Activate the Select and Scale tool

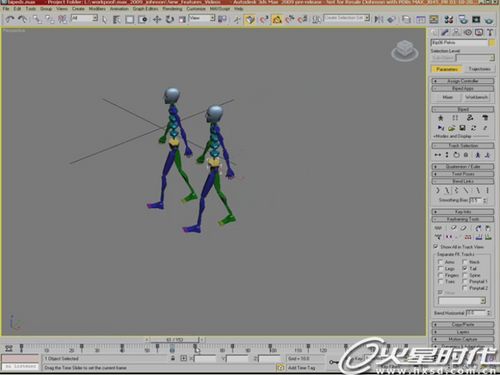[182, 19]
